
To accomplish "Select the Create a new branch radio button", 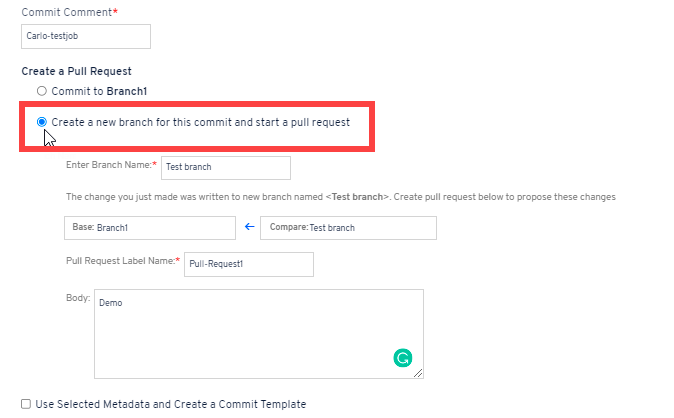I will tap(42, 122).
